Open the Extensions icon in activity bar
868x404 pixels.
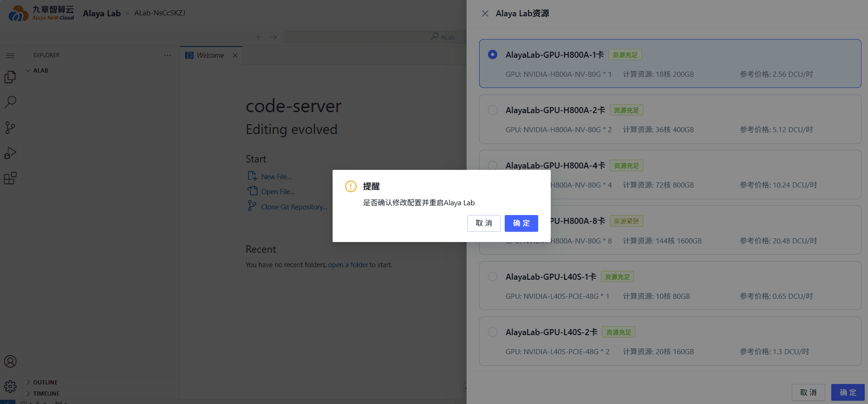point(10,178)
